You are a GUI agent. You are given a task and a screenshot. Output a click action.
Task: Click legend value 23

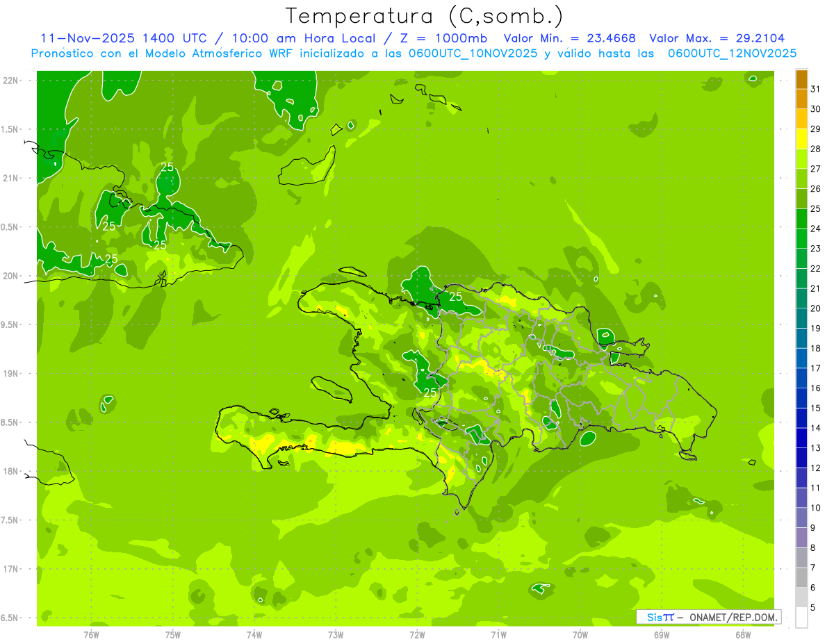[x=816, y=248]
